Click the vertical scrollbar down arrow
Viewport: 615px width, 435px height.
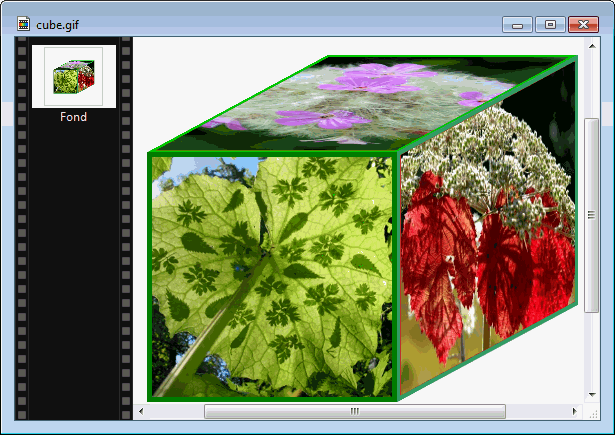[592, 395]
